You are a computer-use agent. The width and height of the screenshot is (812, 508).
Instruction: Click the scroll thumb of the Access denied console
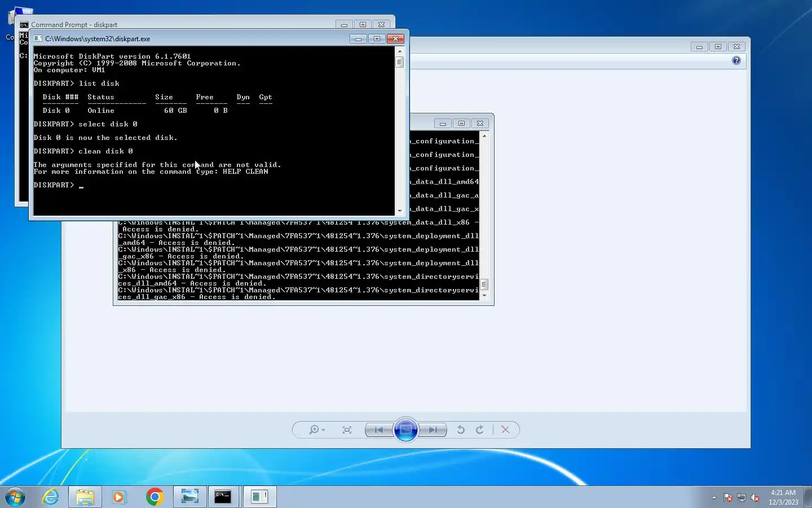pos(484,284)
